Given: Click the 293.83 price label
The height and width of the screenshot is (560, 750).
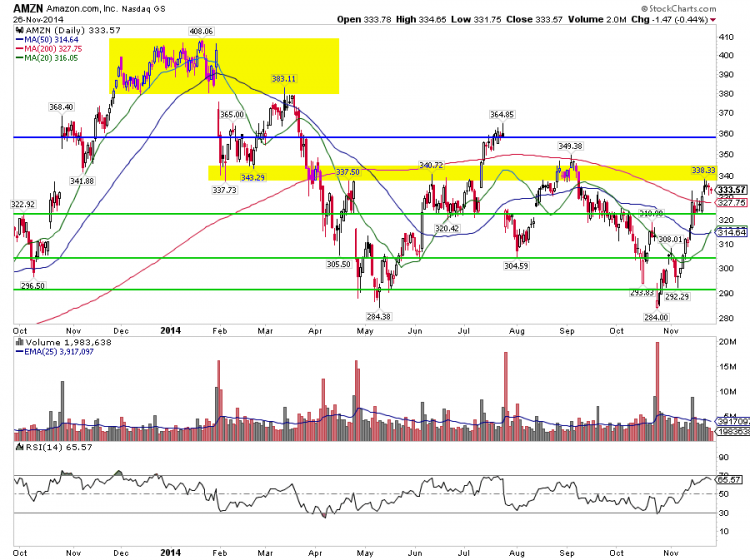Looking at the screenshot, I should click(x=642, y=293).
